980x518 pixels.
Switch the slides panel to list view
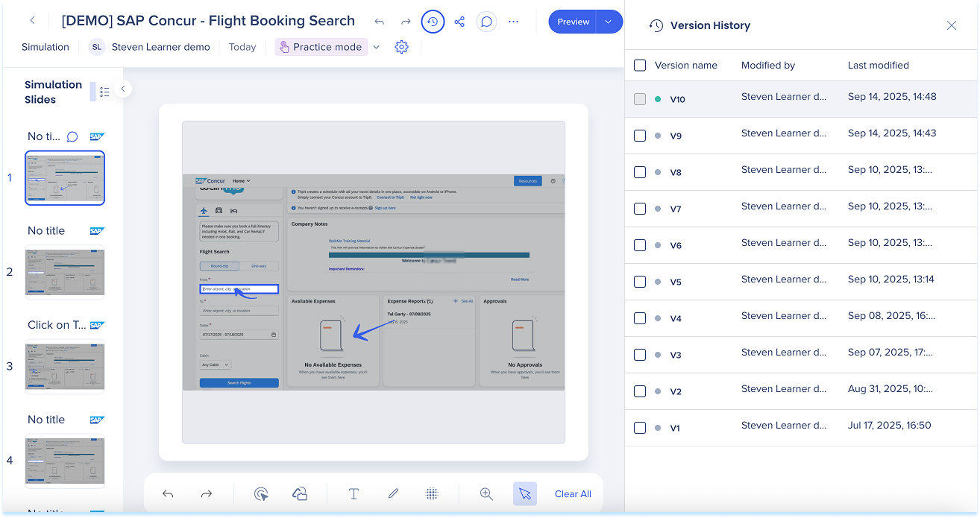click(104, 92)
